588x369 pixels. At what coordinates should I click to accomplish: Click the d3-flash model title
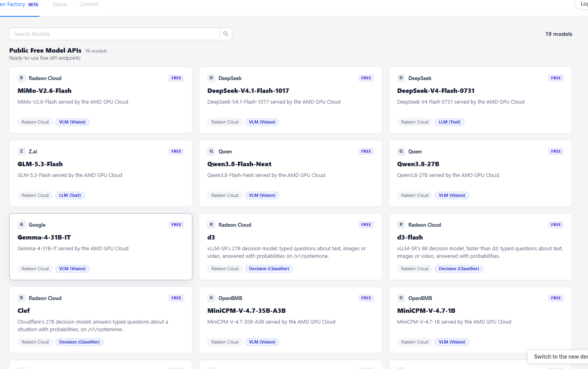[410, 237]
